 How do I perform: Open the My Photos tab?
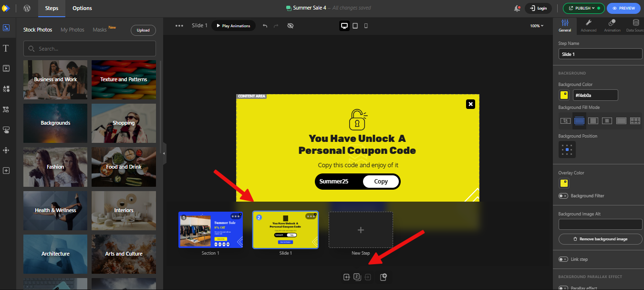(72, 30)
